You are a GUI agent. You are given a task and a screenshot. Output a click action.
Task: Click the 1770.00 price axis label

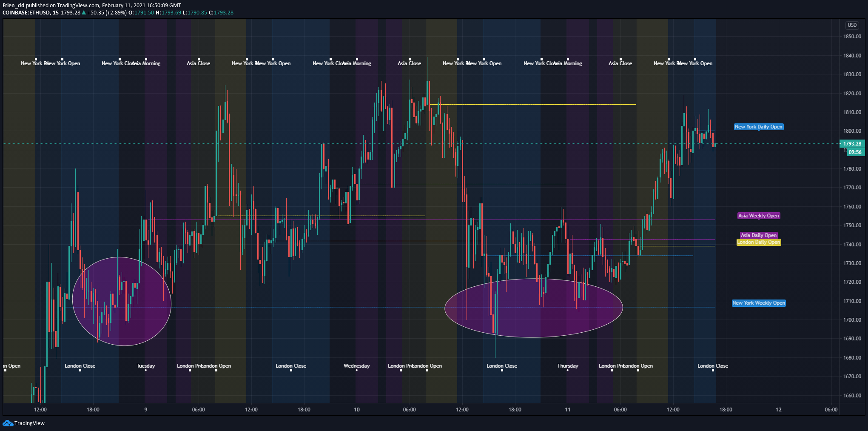coord(852,188)
